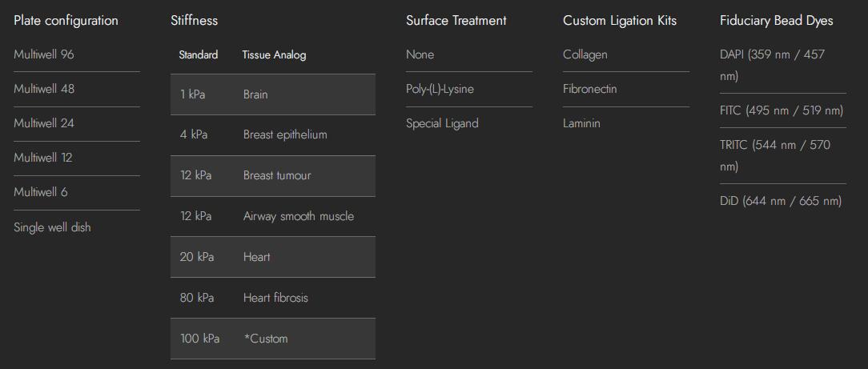Choose the Breast tumour stiffness row

click(272, 175)
